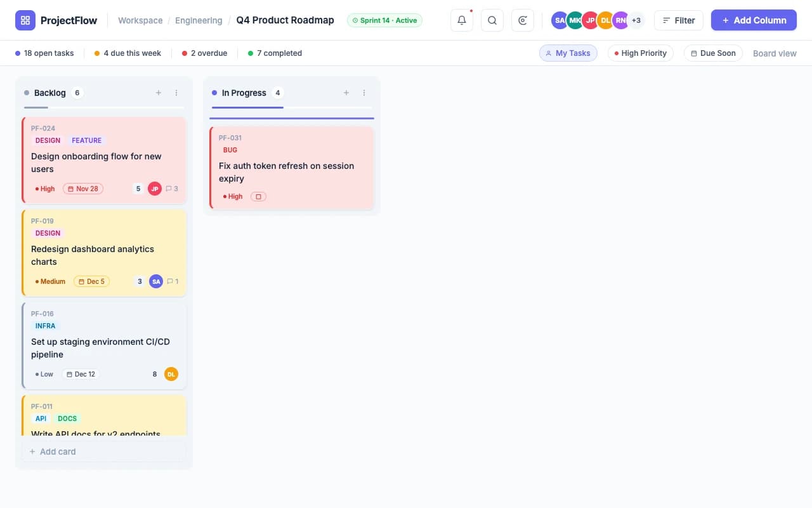This screenshot has height=508, width=812.
Task: Open notifications via the bell icon
Action: tap(461, 20)
